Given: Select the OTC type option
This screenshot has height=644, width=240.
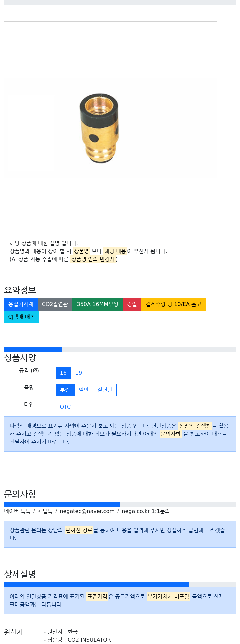Looking at the screenshot, I should pos(65,407).
